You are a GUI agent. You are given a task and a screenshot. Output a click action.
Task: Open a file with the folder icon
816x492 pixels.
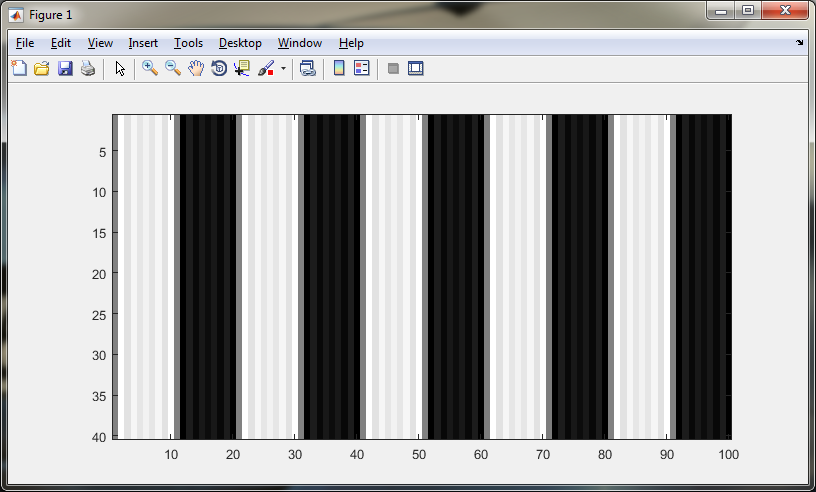click(42, 69)
